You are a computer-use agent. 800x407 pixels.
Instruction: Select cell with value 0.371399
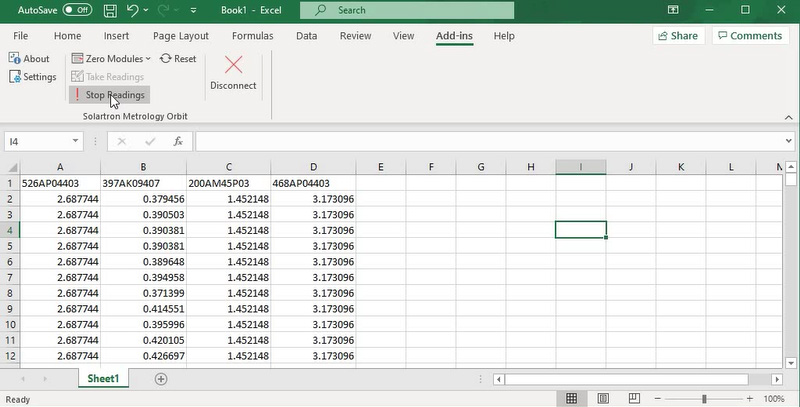[143, 293]
